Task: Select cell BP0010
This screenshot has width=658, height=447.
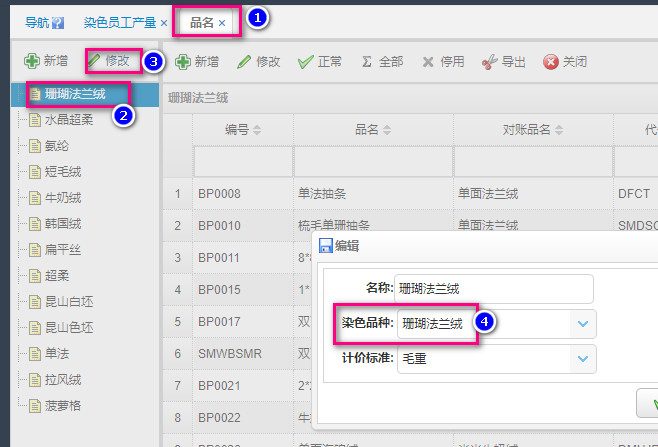Action: (243, 226)
